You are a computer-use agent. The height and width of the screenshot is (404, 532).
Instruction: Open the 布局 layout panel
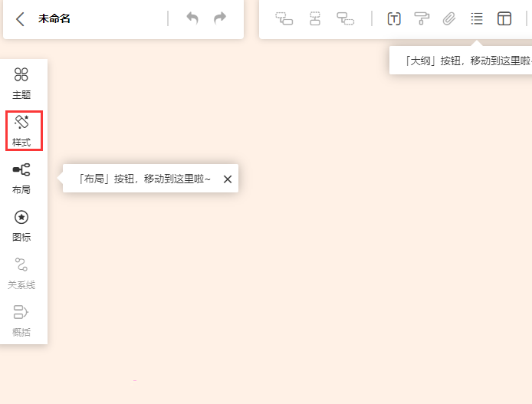pyautogui.click(x=21, y=179)
